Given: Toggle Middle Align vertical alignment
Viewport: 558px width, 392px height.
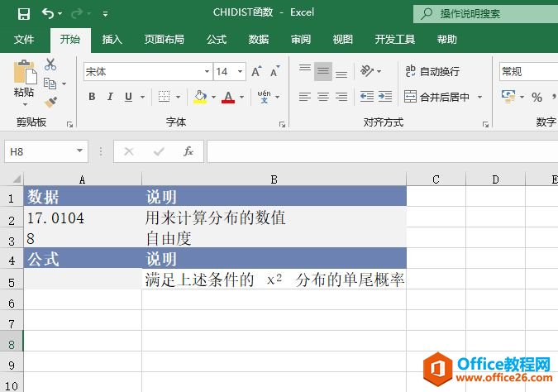Looking at the screenshot, I should (x=323, y=71).
